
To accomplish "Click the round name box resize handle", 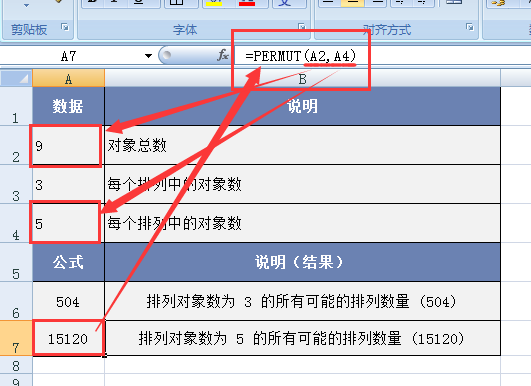I will click(x=166, y=55).
